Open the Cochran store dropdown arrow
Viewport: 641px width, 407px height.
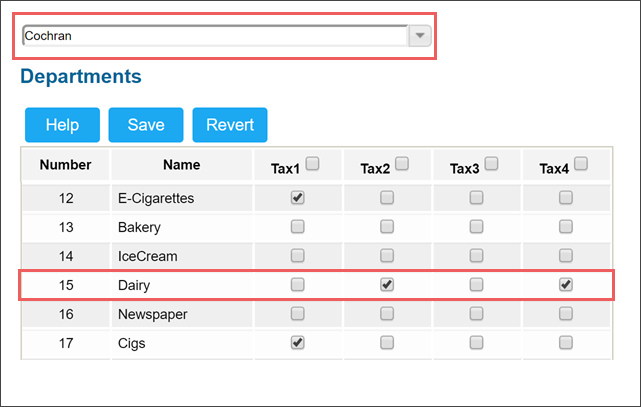(x=420, y=36)
